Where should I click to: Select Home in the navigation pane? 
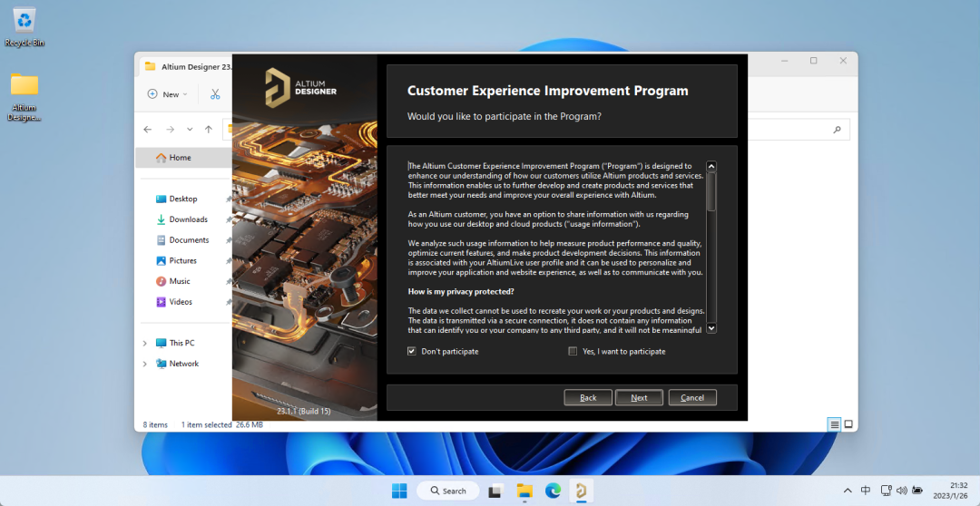click(180, 158)
